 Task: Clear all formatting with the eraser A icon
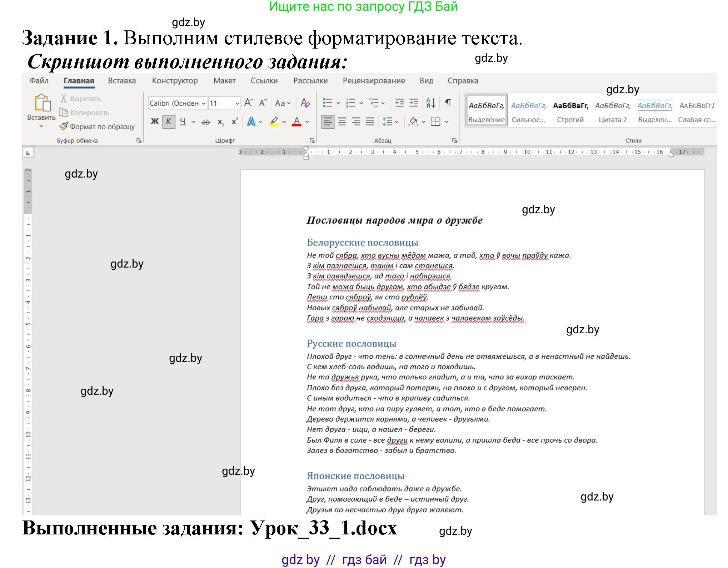tap(305, 103)
